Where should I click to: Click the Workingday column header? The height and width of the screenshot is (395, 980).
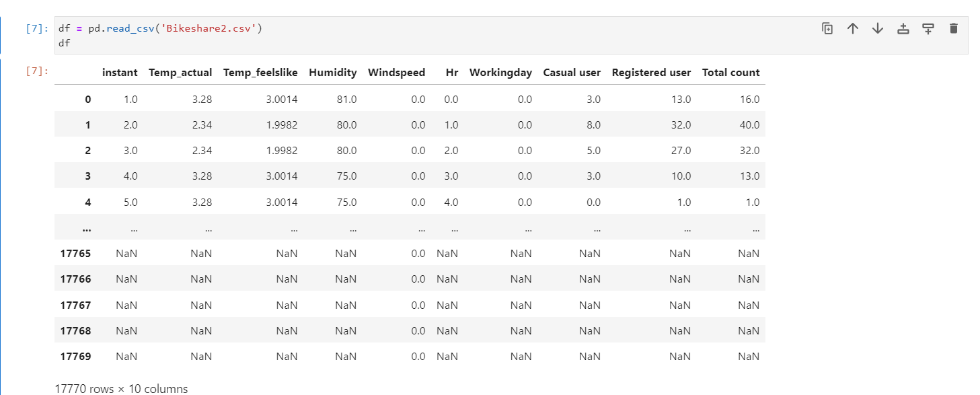(500, 72)
